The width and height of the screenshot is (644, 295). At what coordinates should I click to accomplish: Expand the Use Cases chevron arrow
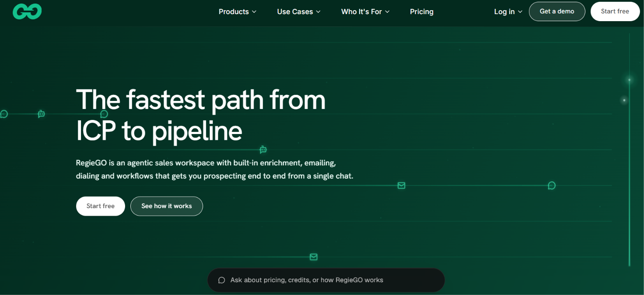pos(318,12)
